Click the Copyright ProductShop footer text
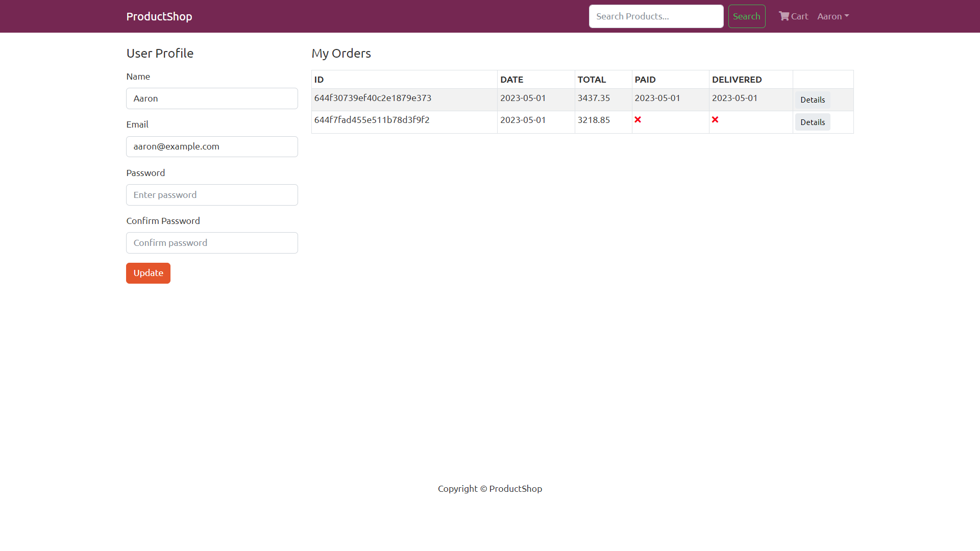 [490, 489]
